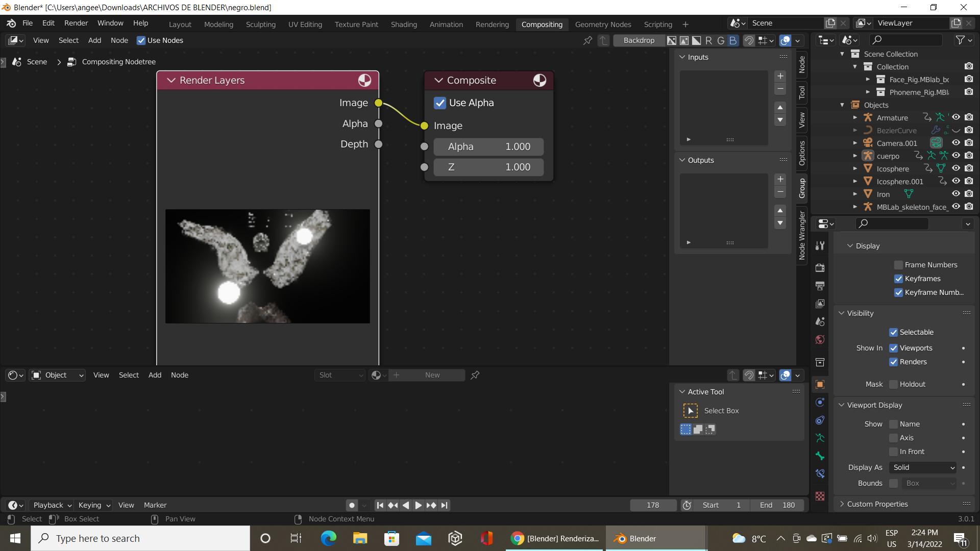This screenshot has width=980, height=551.
Task: Click the Backdrop button
Action: click(x=639, y=40)
